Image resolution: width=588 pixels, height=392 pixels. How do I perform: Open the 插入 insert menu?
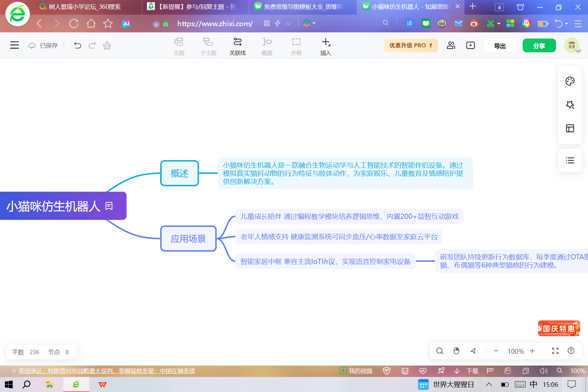click(x=326, y=47)
